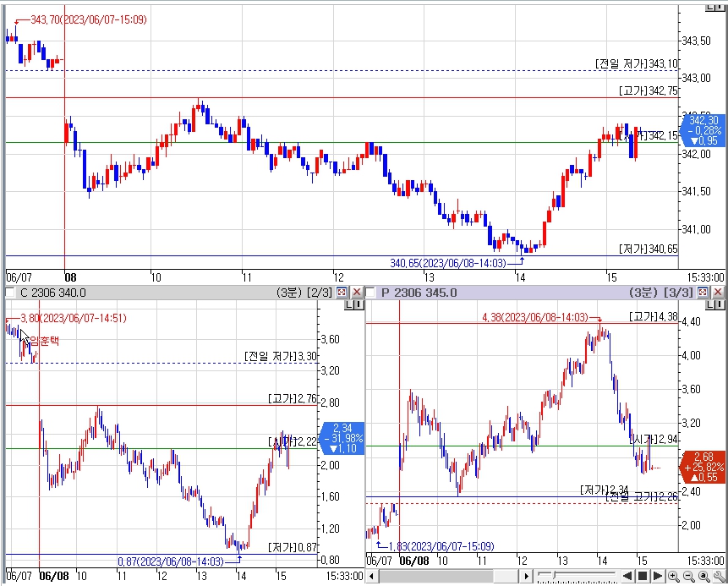Click the [전일 고가]2,26 label
This screenshot has height=586, width=728.
pos(642,497)
